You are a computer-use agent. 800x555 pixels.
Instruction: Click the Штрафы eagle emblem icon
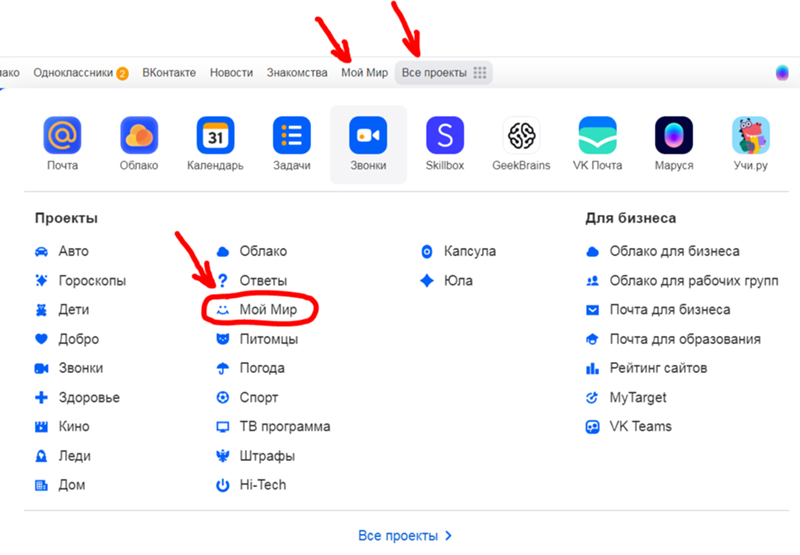[x=222, y=456]
